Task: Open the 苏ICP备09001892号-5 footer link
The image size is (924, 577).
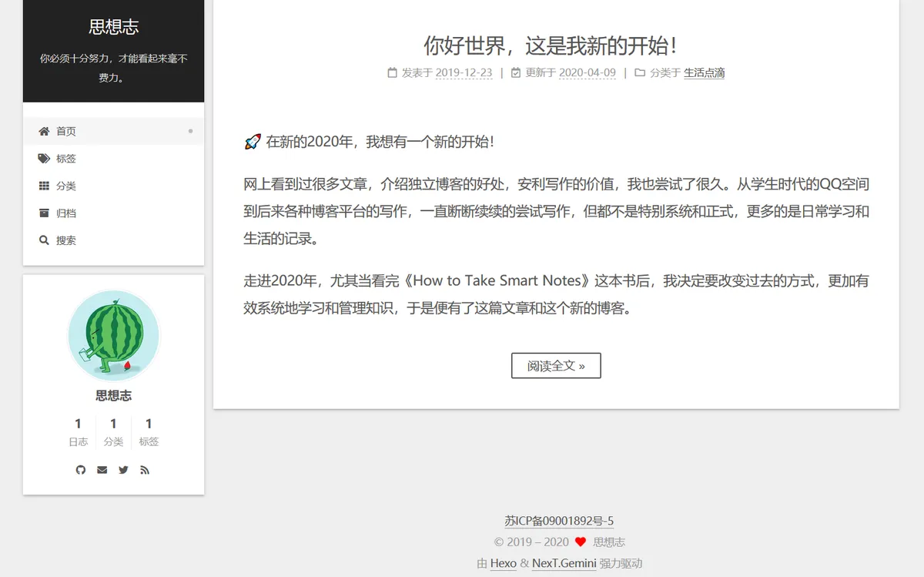Action: click(x=559, y=521)
